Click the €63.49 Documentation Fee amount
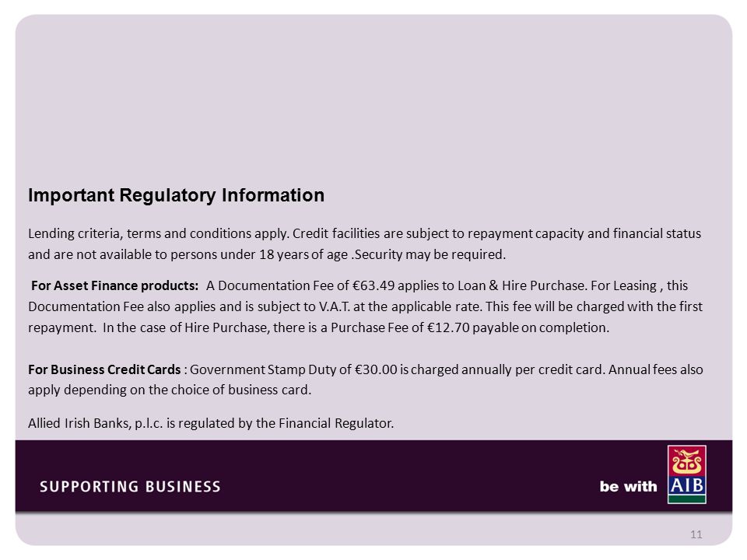 pyautogui.click(x=374, y=285)
